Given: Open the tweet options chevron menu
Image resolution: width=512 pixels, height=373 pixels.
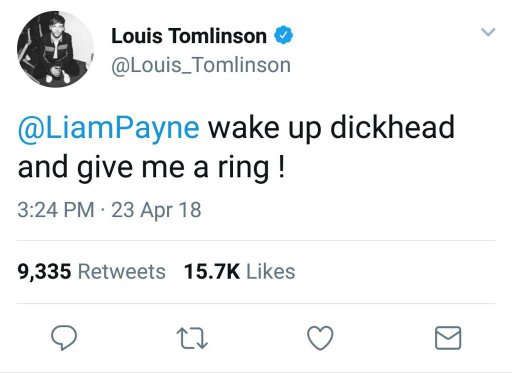Looking at the screenshot, I should point(488,32).
